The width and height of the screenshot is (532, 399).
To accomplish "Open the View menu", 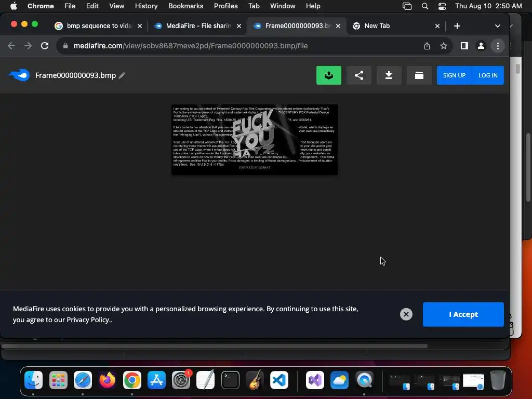I will coord(116,6).
